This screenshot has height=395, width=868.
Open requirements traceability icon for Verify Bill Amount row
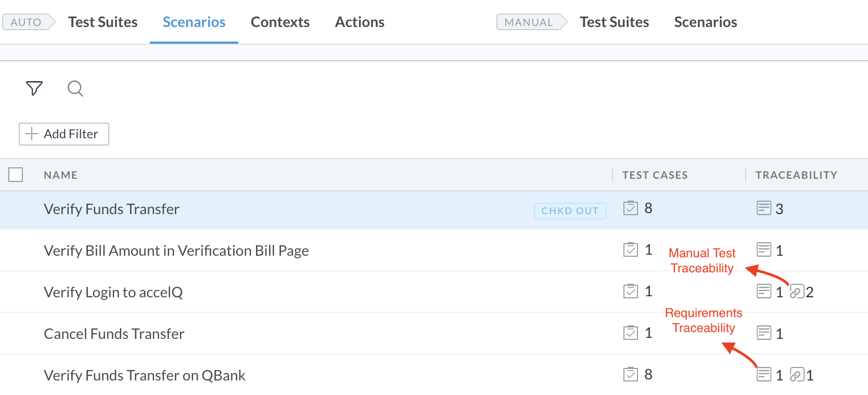[764, 249]
